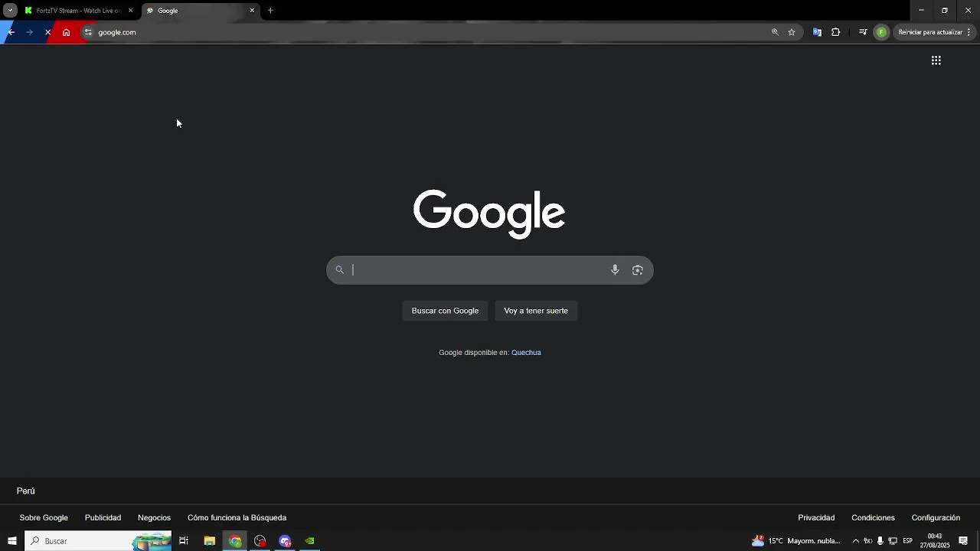The height and width of the screenshot is (551, 980).
Task: Open Task View on the taskbar
Action: pyautogui.click(x=184, y=541)
